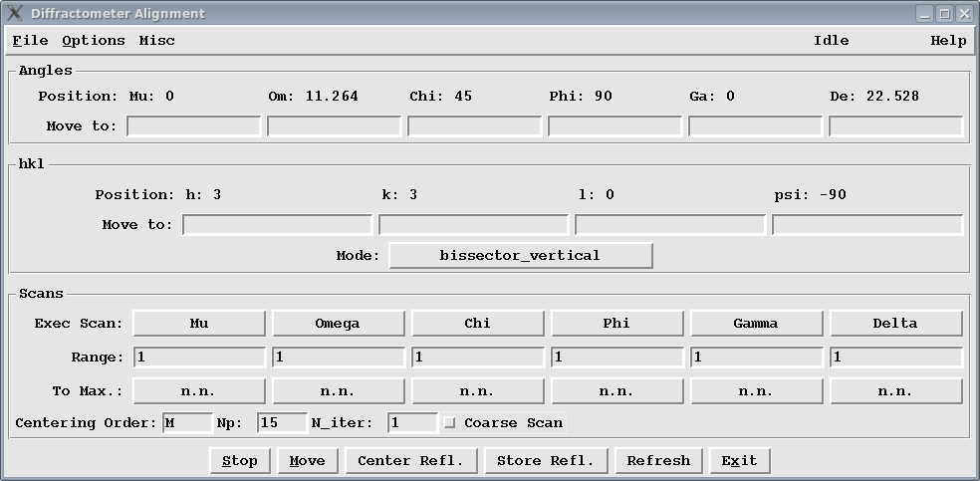Image resolution: width=980 pixels, height=481 pixels.
Task: Click the Move button
Action: (x=308, y=461)
